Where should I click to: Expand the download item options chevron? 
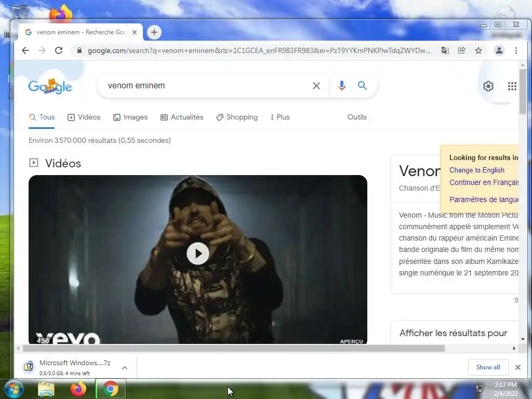(125, 367)
